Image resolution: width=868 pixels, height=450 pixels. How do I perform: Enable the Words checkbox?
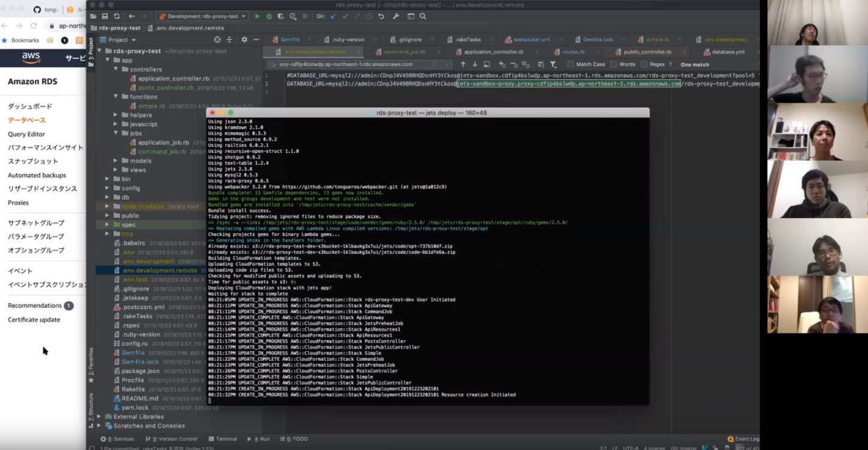614,64
